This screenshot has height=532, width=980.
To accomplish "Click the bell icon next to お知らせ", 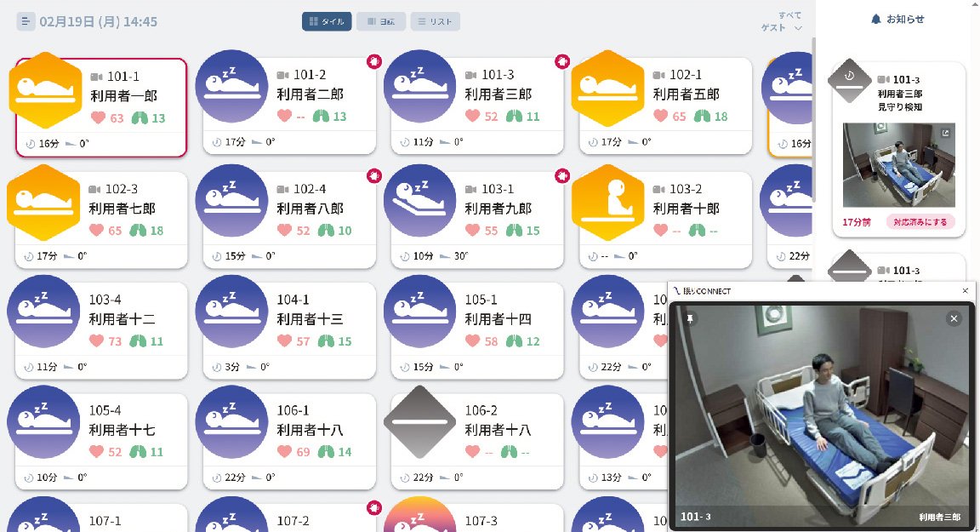I will click(x=876, y=20).
